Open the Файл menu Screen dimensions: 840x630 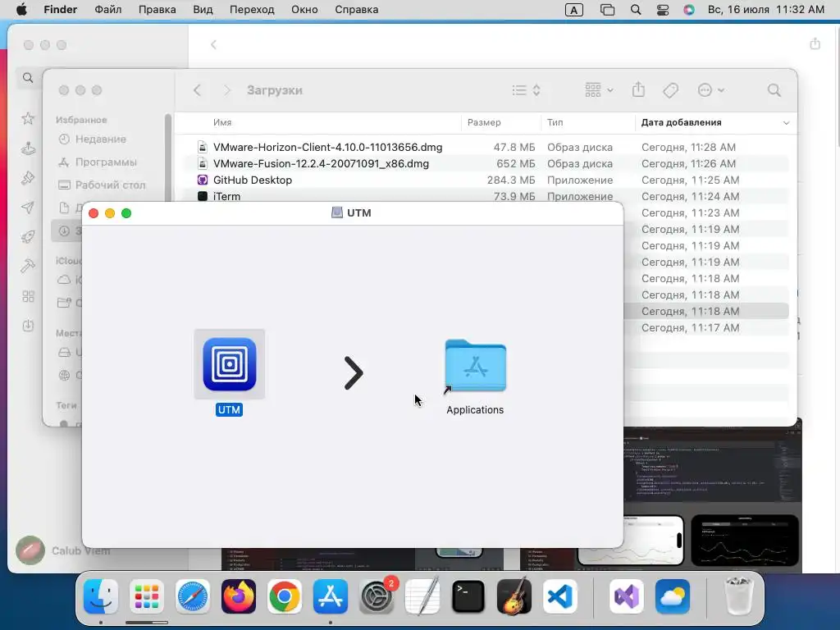(x=107, y=10)
